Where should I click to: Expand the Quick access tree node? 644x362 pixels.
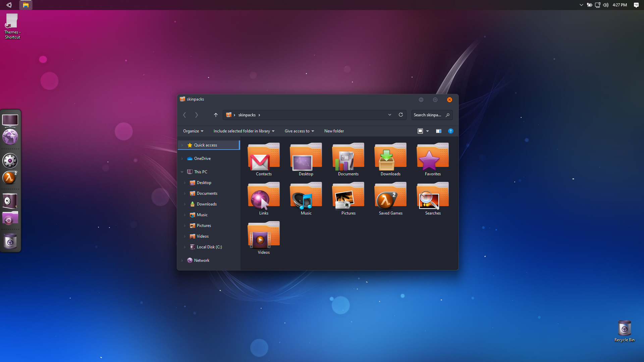182,145
